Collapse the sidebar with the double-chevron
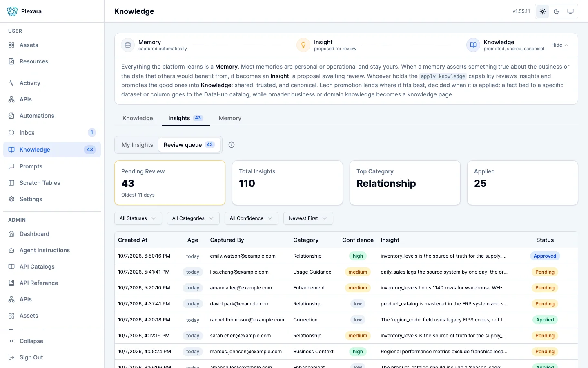Screen dimensions: 588x368 [x=11, y=341]
